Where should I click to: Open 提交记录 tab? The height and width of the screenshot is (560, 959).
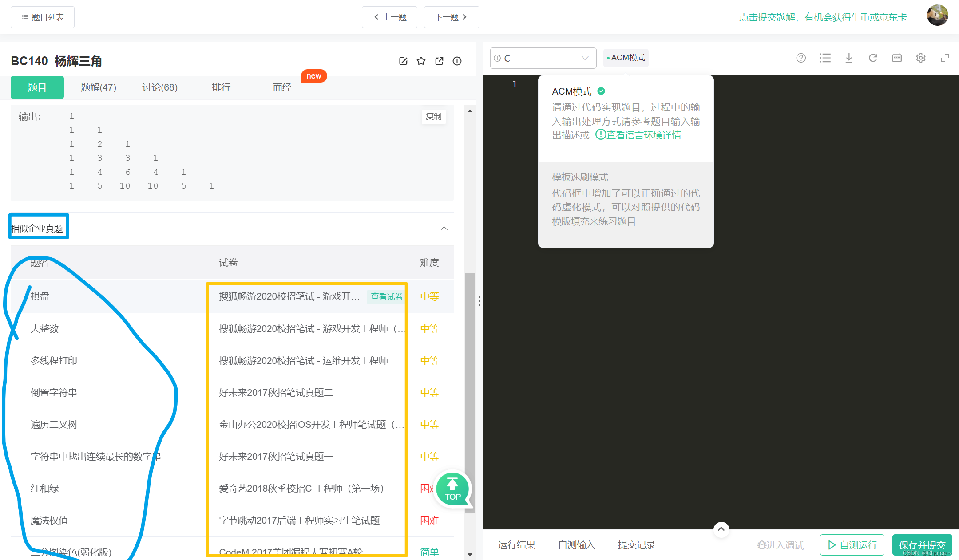point(636,545)
